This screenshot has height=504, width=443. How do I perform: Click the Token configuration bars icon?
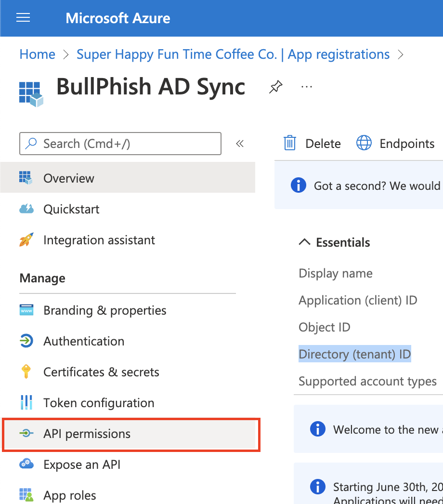pos(26,402)
